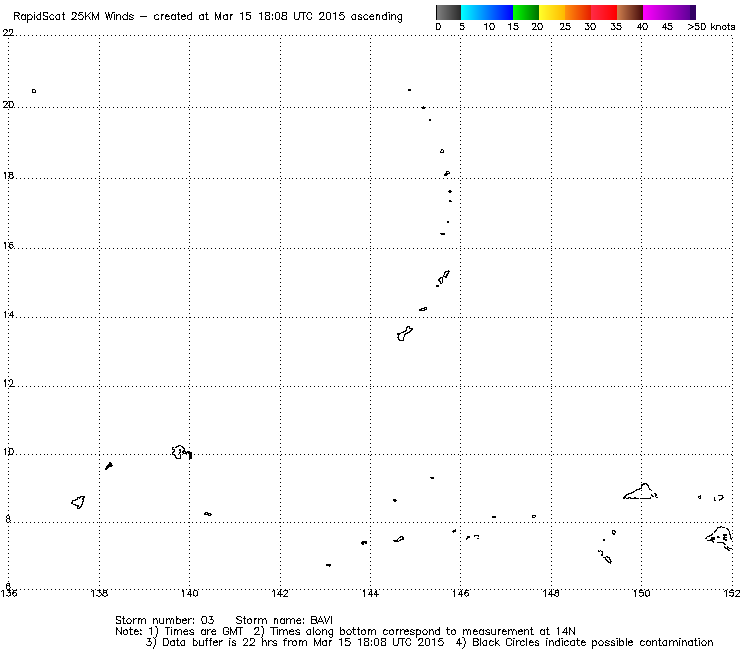The width and height of the screenshot is (740, 650).
Task: Click the large island outline near 150E
Action: 640,491
